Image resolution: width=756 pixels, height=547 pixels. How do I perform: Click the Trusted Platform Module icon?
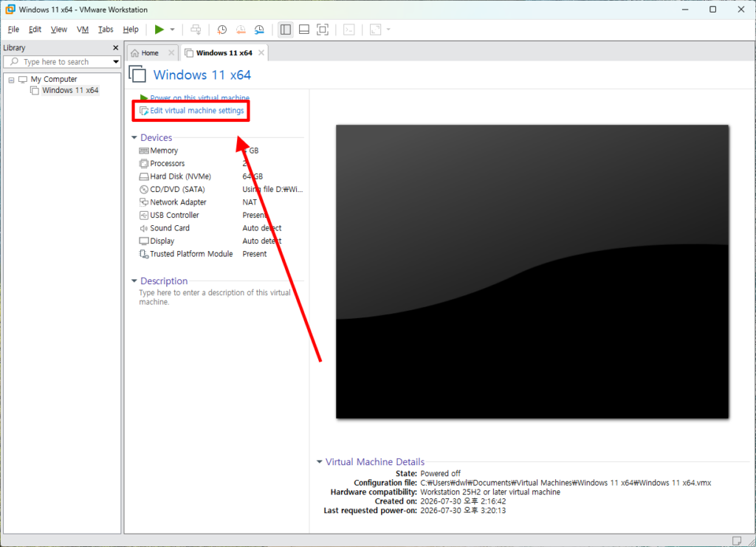click(x=144, y=254)
